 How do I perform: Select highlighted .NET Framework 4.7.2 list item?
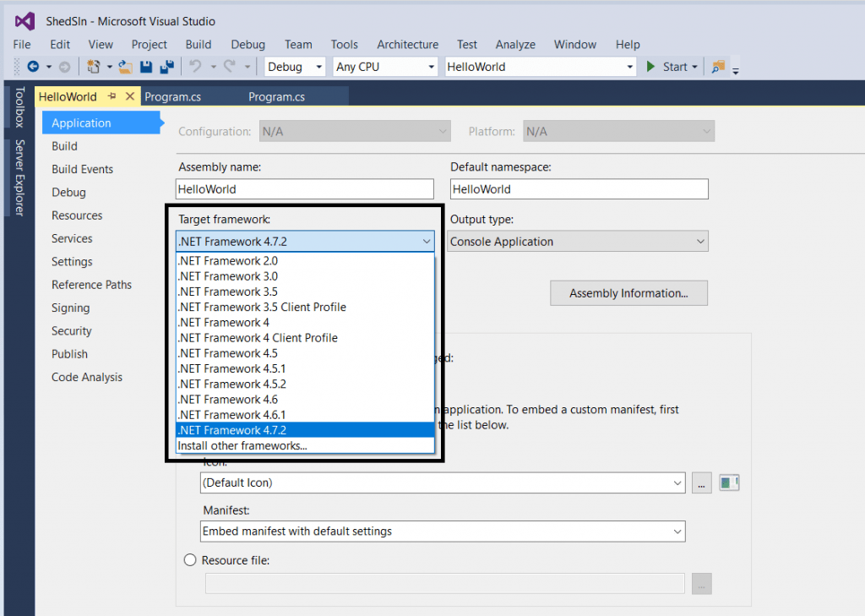coord(305,430)
